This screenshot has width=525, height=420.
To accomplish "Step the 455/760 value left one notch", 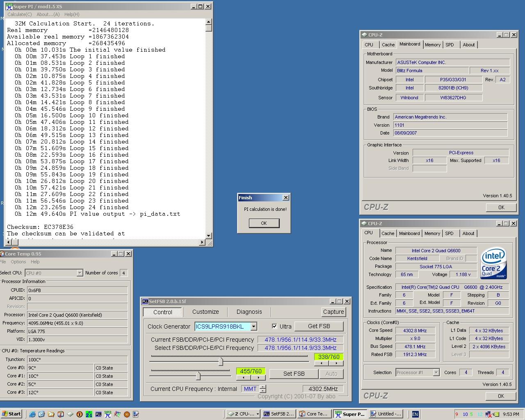I will coord(244,377).
